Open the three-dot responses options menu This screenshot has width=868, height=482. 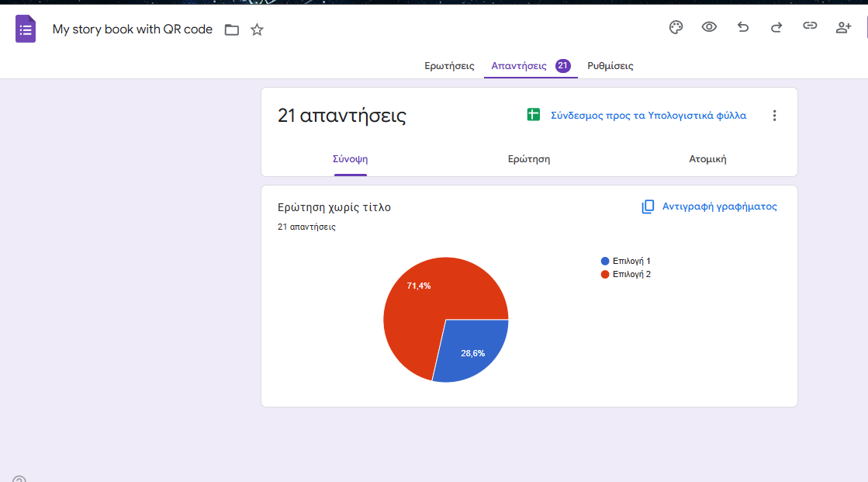point(773,116)
